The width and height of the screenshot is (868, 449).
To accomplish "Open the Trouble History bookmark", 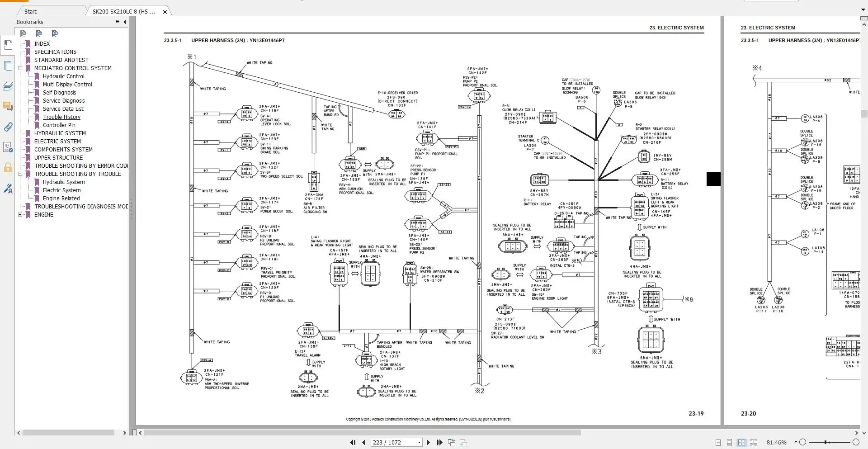I will click(x=62, y=117).
